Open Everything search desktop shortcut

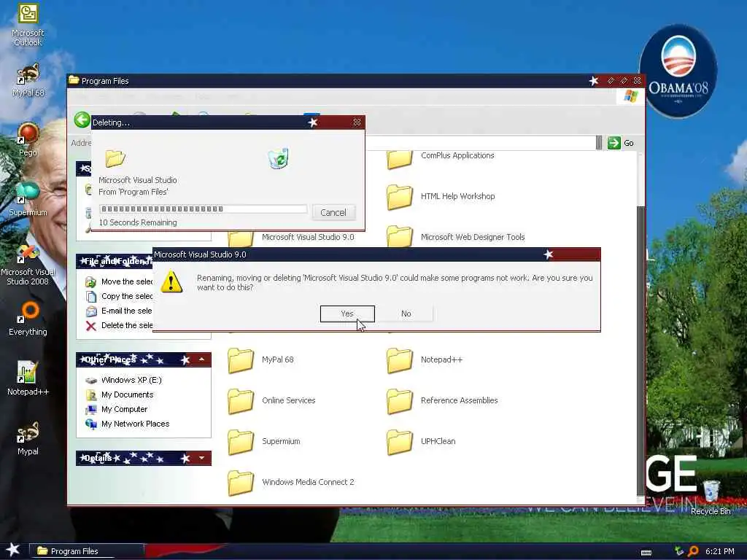(28, 319)
